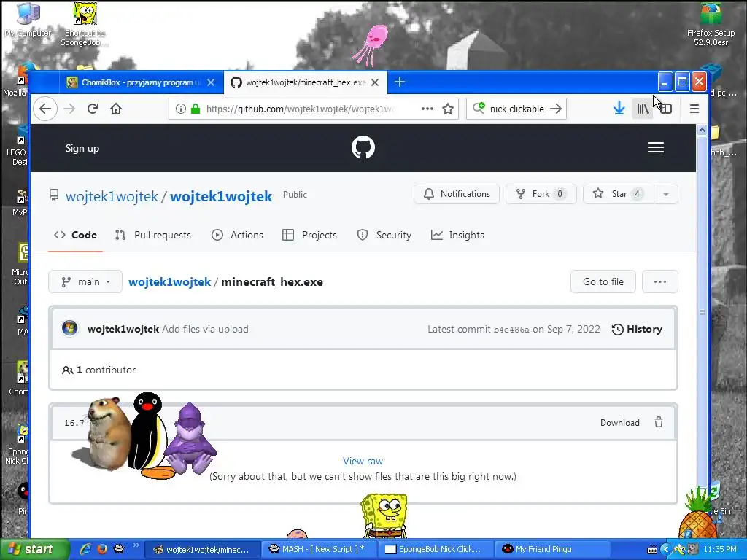
Task: Click the GitHub octocat logo
Action: [x=363, y=147]
